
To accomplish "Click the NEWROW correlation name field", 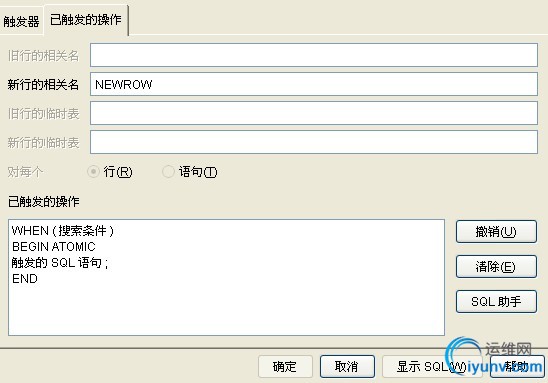I will [x=313, y=84].
